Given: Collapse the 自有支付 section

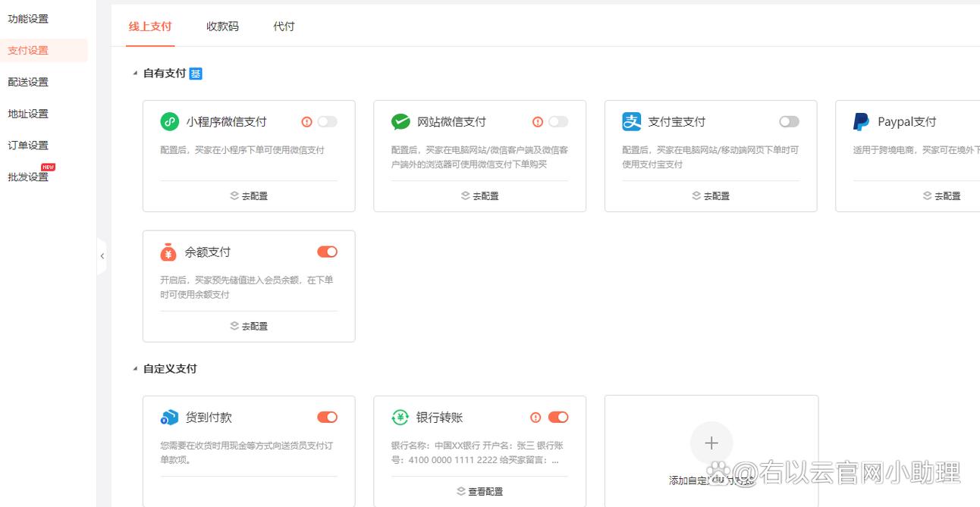Looking at the screenshot, I should pyautogui.click(x=135, y=74).
